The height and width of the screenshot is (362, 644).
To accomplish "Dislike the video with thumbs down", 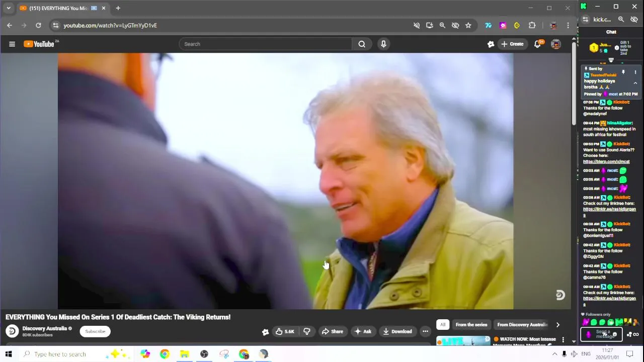I will [x=306, y=331].
